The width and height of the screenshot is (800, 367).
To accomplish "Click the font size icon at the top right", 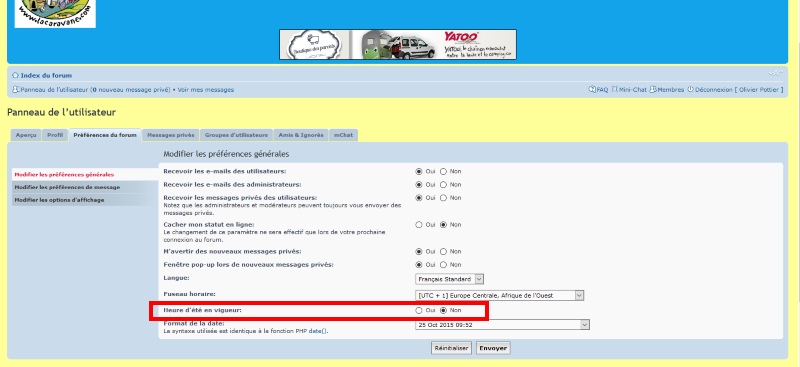I will click(775, 74).
